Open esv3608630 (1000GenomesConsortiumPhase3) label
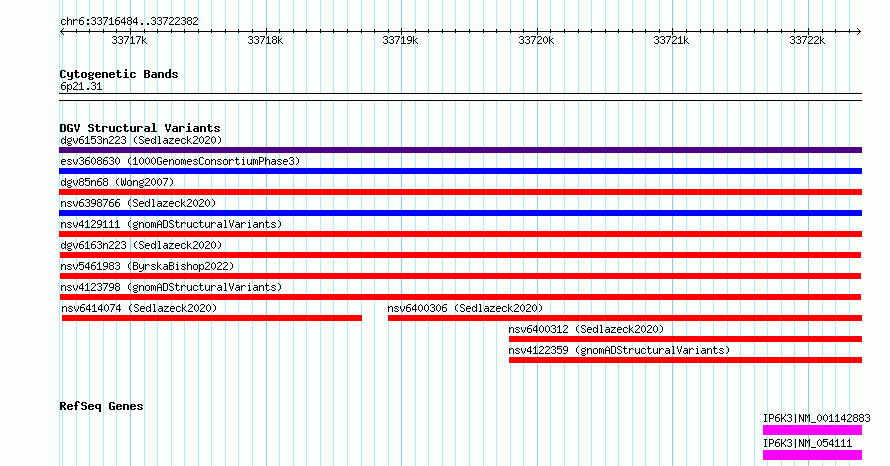Screen dimensions: 890x466 [x=180, y=161]
